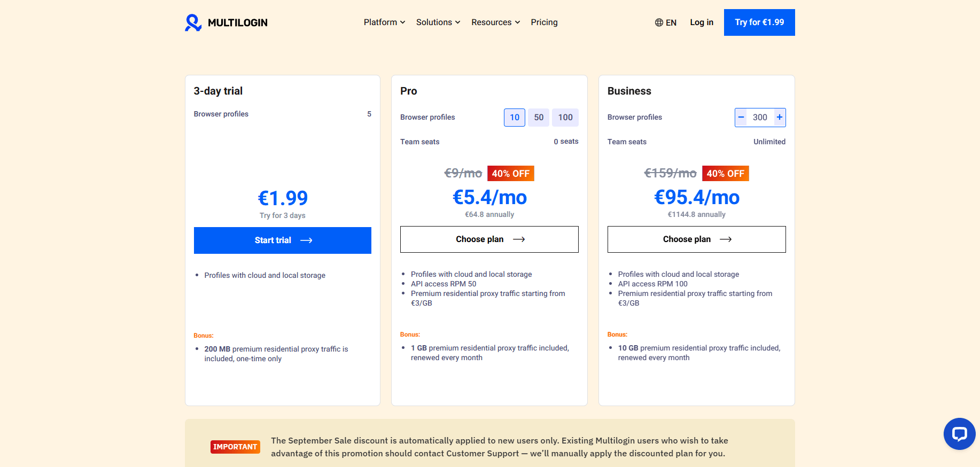Go to the Pricing page
This screenshot has width=980, height=467.
(544, 22)
